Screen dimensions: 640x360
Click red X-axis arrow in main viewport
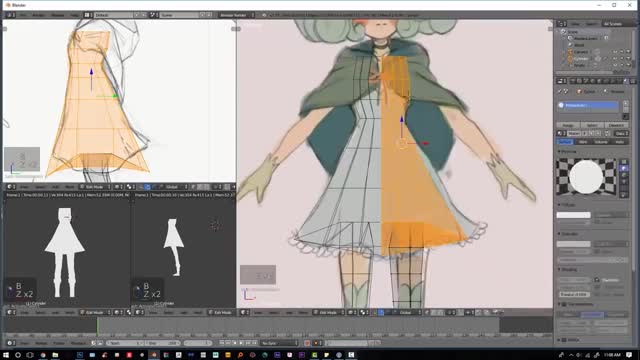(425, 143)
